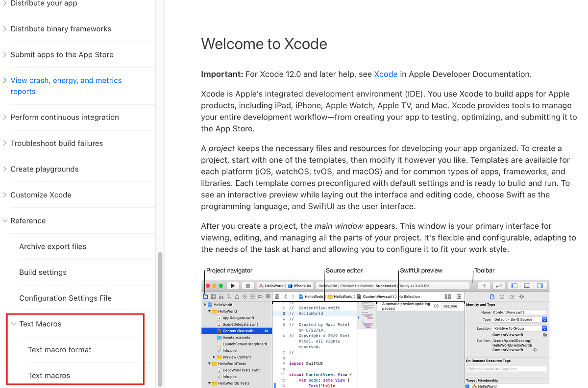Screen dimensions: 588x388
Task: Click the History inspector clock icon
Action: 502,297
